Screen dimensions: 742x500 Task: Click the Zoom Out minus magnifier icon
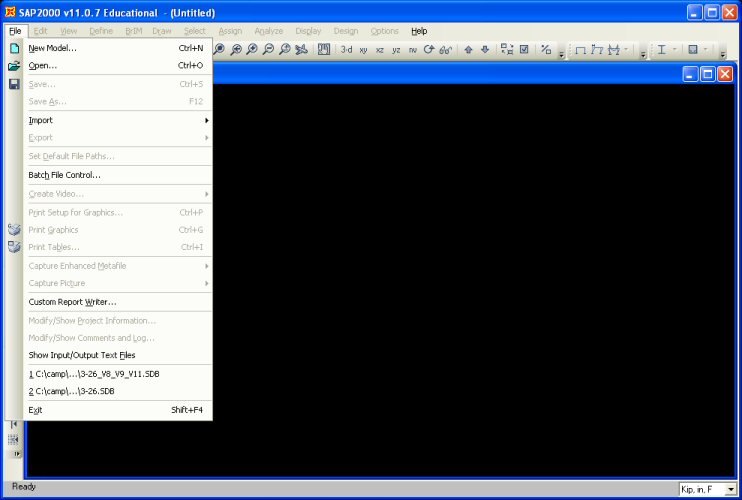click(268, 49)
